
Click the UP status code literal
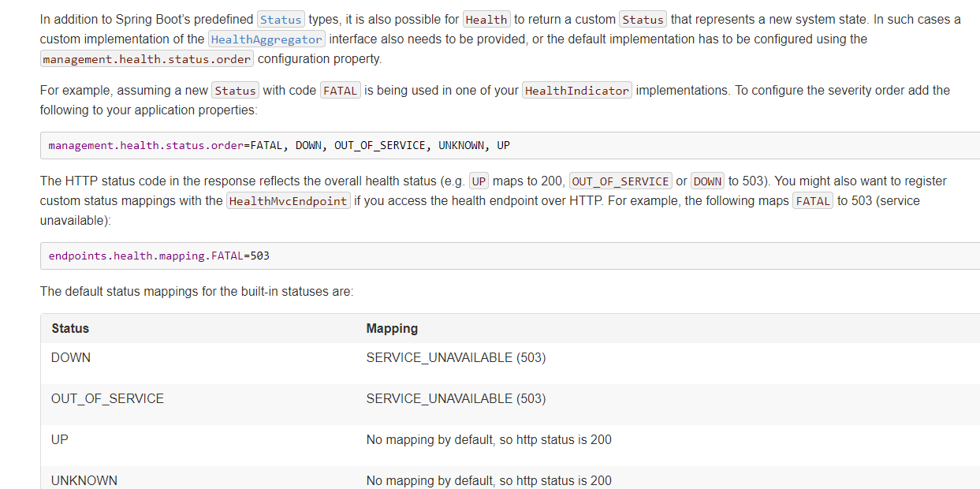(x=479, y=181)
